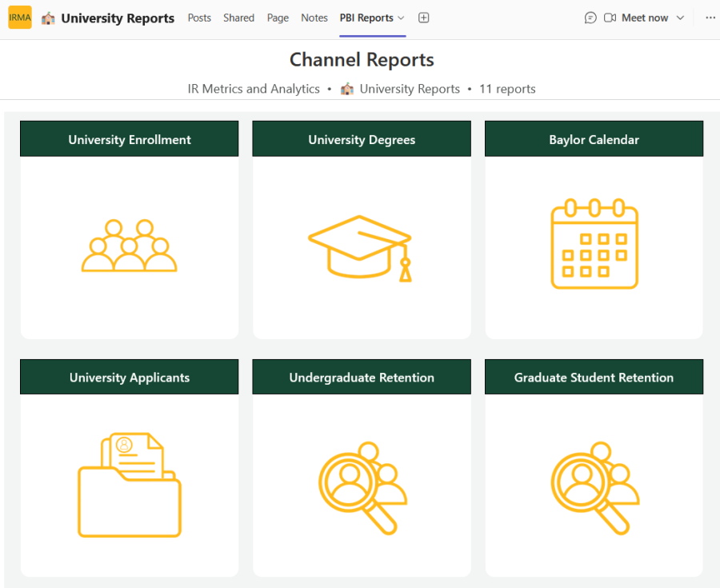The image size is (720, 588).
Task: Click the school building emoji beside the University Reports title
Action: 48,18
